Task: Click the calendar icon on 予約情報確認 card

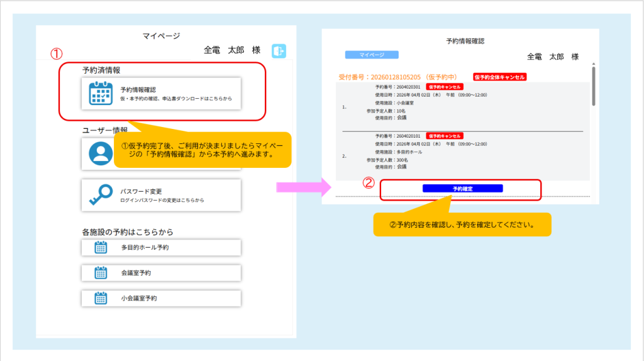Action: point(101,94)
